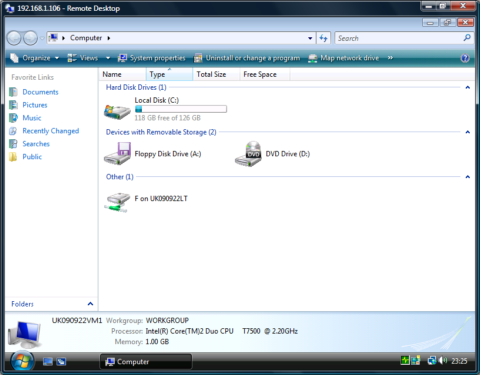Image resolution: width=480 pixels, height=375 pixels.
Task: Click the text 118 GB free of 126 GB
Action: pyautogui.click(x=168, y=118)
